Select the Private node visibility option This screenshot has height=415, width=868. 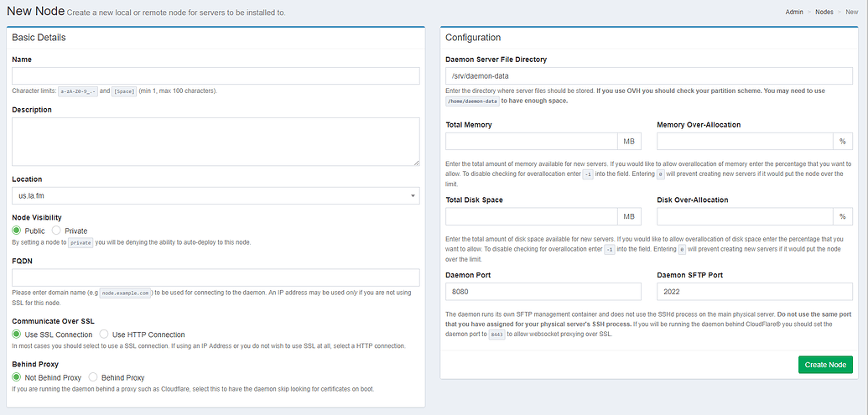click(56, 231)
